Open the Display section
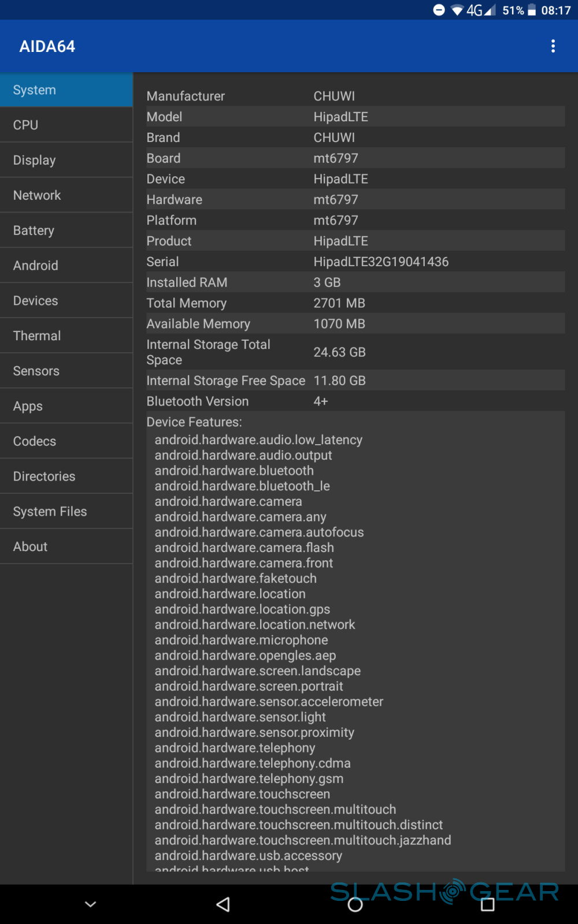The image size is (578, 924). (x=66, y=160)
